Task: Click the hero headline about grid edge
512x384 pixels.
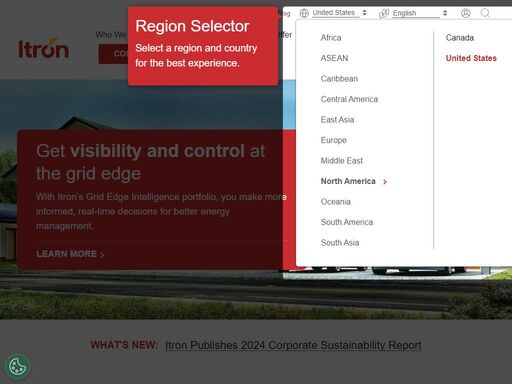Action: pos(151,162)
